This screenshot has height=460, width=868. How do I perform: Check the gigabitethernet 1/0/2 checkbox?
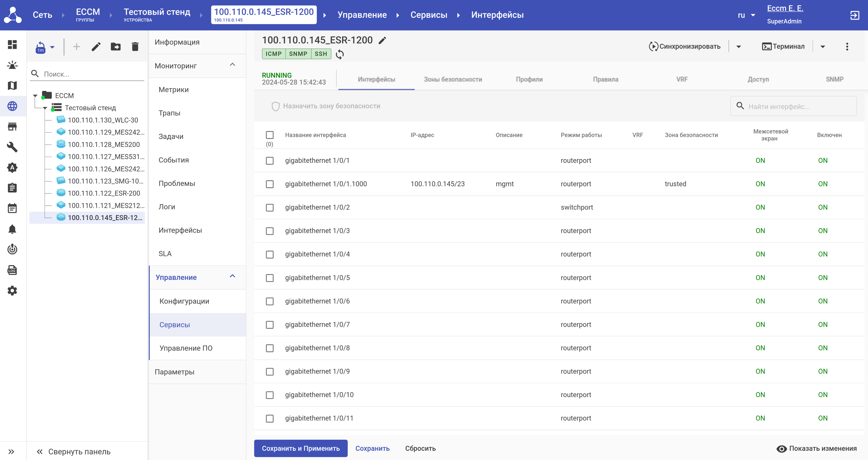[x=269, y=208]
